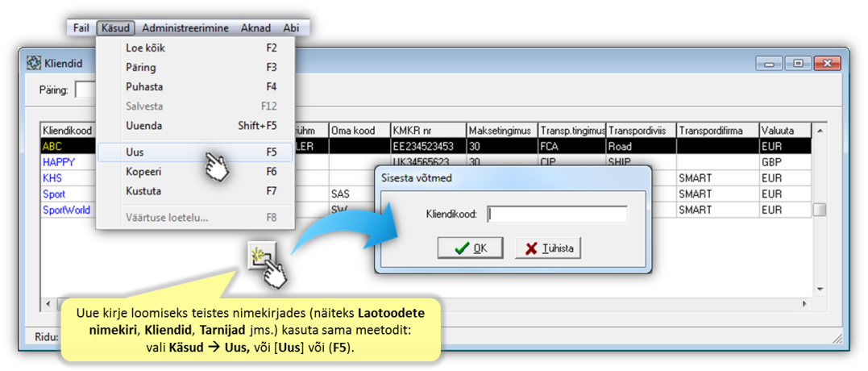Click the GBP currency cell

[x=785, y=163]
